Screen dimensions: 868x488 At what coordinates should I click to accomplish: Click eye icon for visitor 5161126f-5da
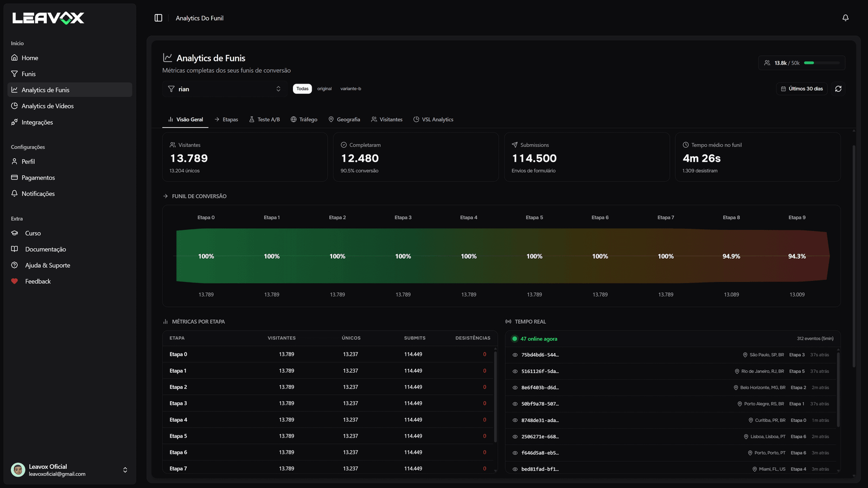coord(515,371)
